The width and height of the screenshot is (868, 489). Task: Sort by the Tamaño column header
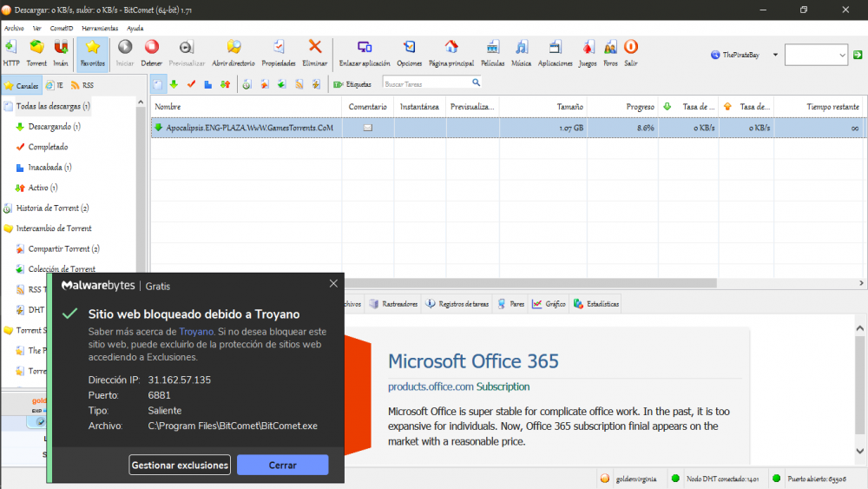[x=543, y=106]
